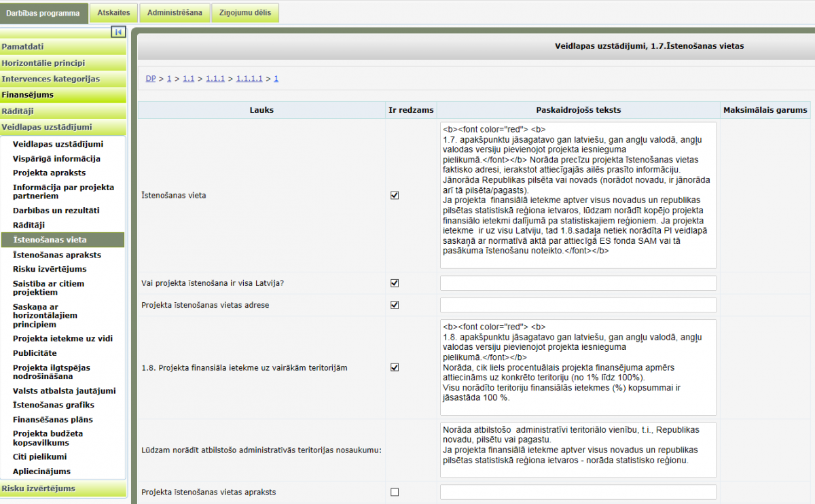Image resolution: width=815 pixels, height=504 pixels.
Task: Collapse the Veidlapas uzstādījumi section
Action: pos(62,127)
